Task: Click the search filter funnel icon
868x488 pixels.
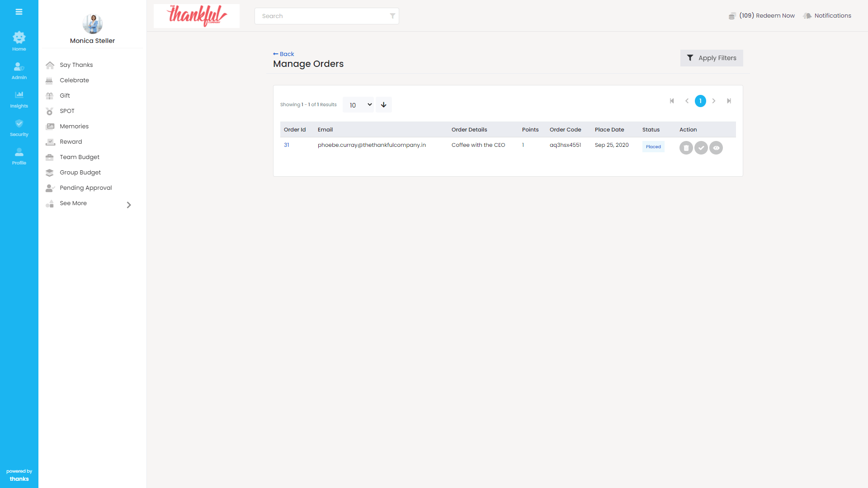Action: click(x=392, y=16)
